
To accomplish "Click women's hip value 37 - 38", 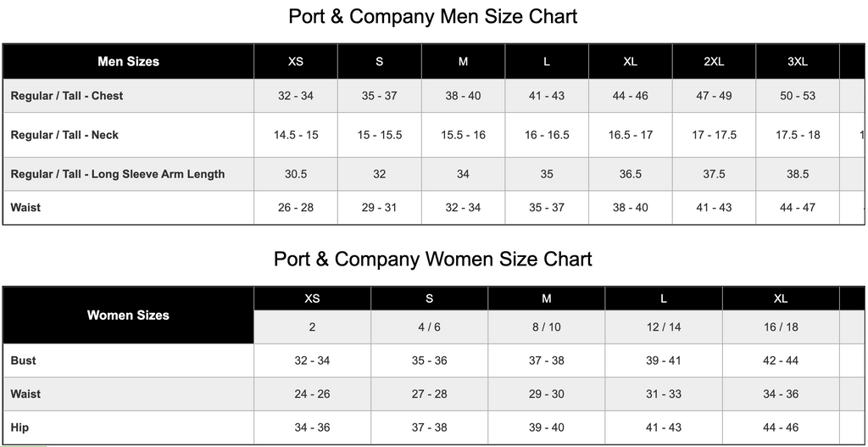I will (x=429, y=427).
